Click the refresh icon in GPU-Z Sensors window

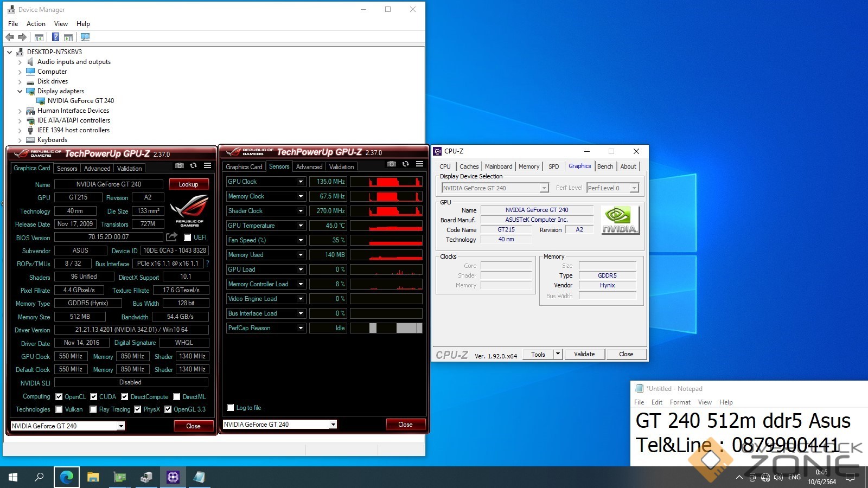(x=405, y=164)
